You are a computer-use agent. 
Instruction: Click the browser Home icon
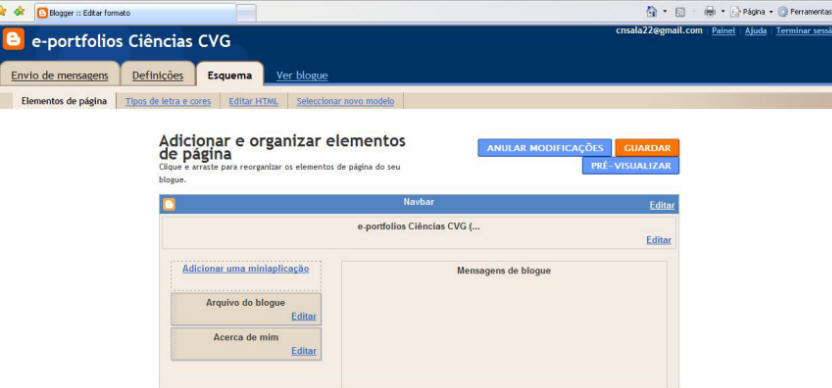pos(652,11)
